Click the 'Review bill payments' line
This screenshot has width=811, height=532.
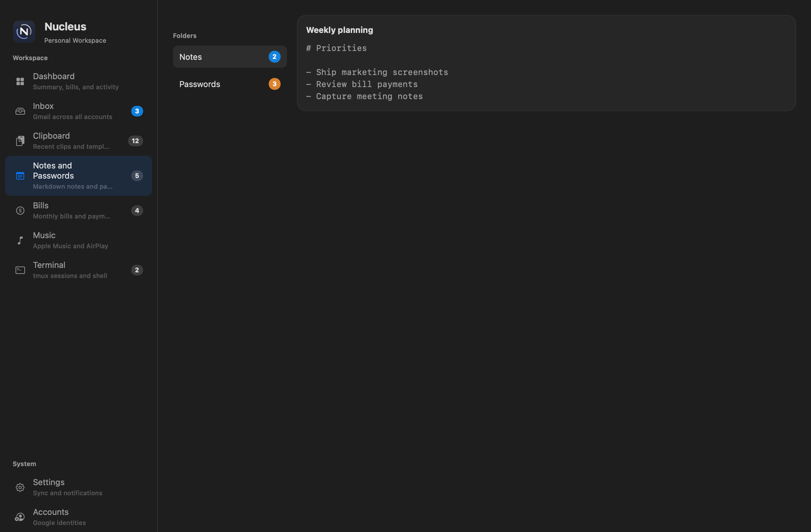click(361, 84)
